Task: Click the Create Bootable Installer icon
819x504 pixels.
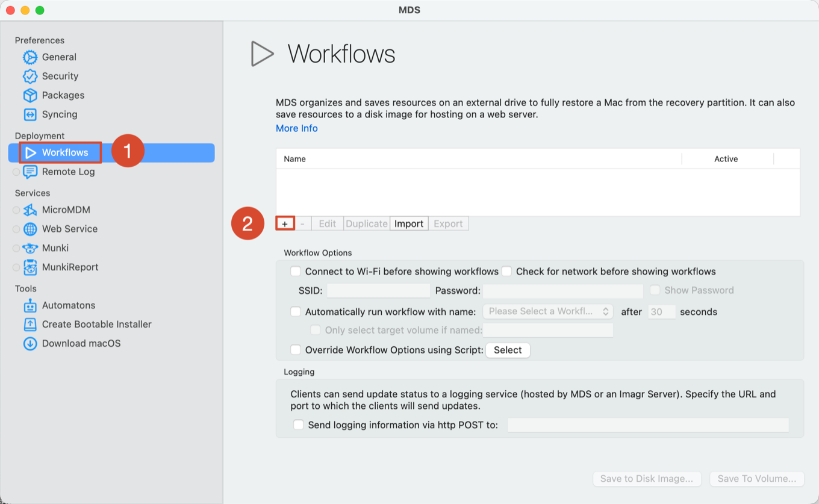Action: click(30, 325)
